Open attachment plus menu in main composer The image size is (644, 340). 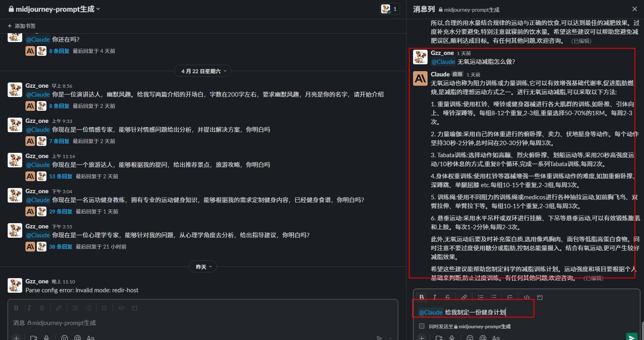pyautogui.click(x=16, y=338)
